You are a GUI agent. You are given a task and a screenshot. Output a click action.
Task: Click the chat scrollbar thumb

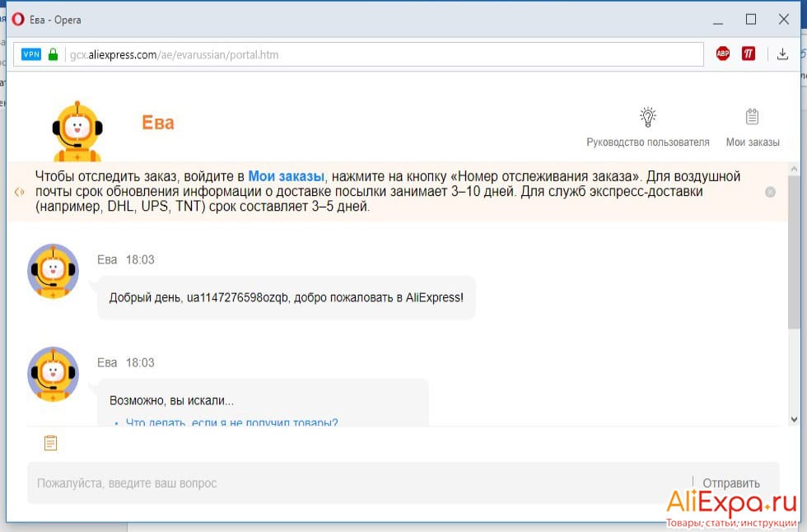tap(794, 252)
